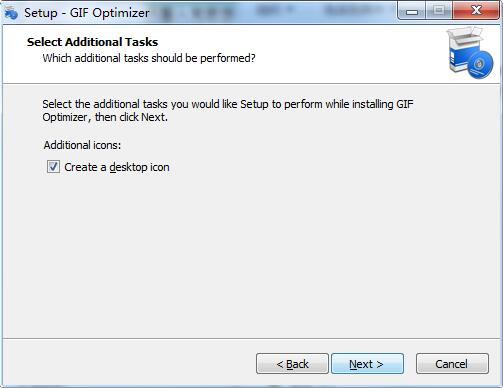Screen dimensions: 503x388
Task: Continue with the Next > button
Action: [x=367, y=364]
